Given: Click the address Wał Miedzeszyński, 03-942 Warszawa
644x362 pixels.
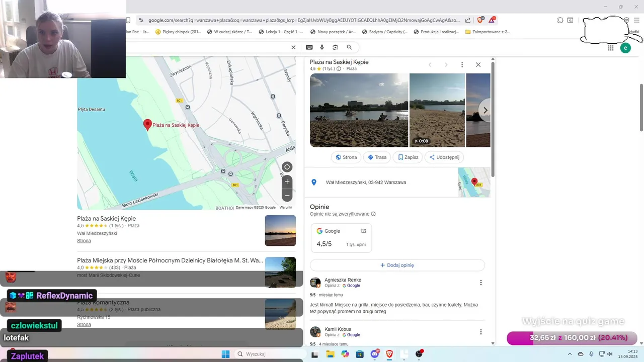Looking at the screenshot, I should click(366, 183).
